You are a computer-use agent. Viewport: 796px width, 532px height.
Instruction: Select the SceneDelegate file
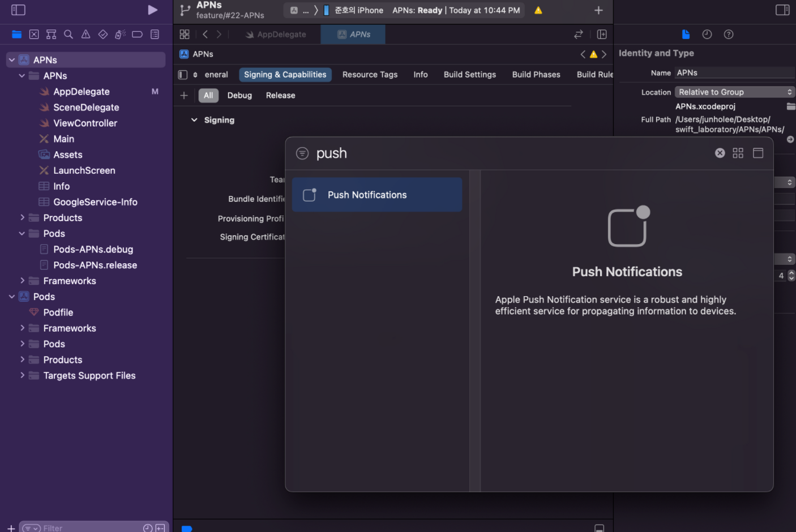(x=86, y=108)
